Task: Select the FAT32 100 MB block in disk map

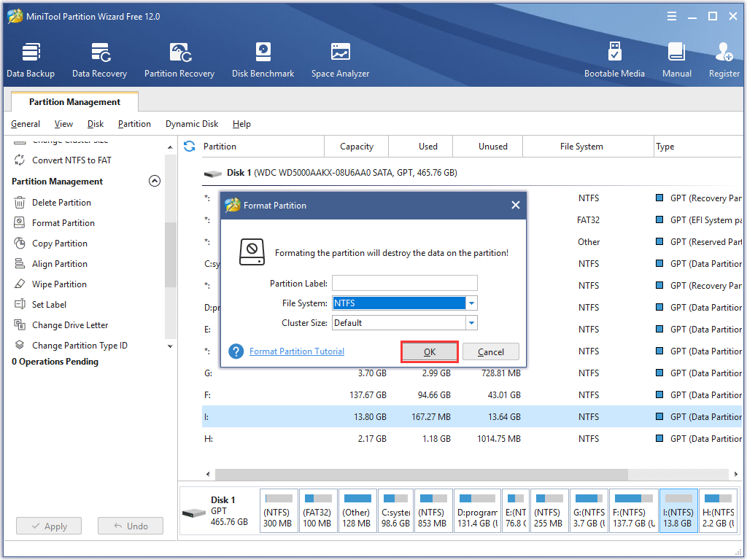Action: (x=318, y=511)
